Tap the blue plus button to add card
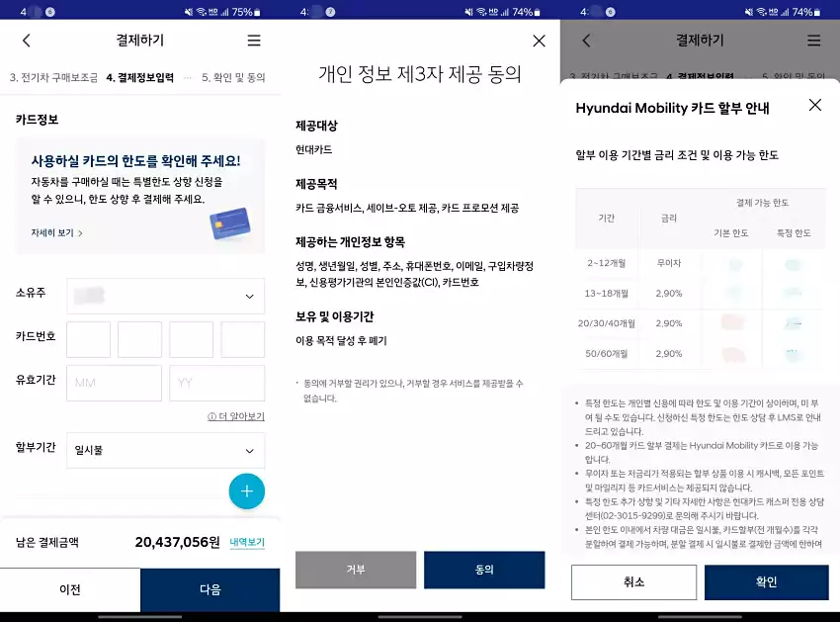The height and width of the screenshot is (622, 840). [x=246, y=490]
